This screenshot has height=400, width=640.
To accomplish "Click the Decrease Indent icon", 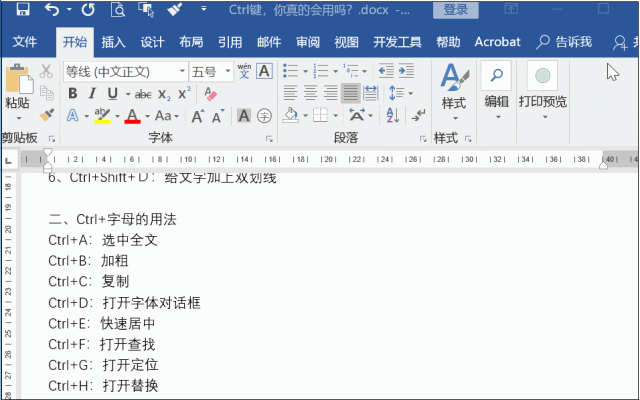I will coord(386,71).
